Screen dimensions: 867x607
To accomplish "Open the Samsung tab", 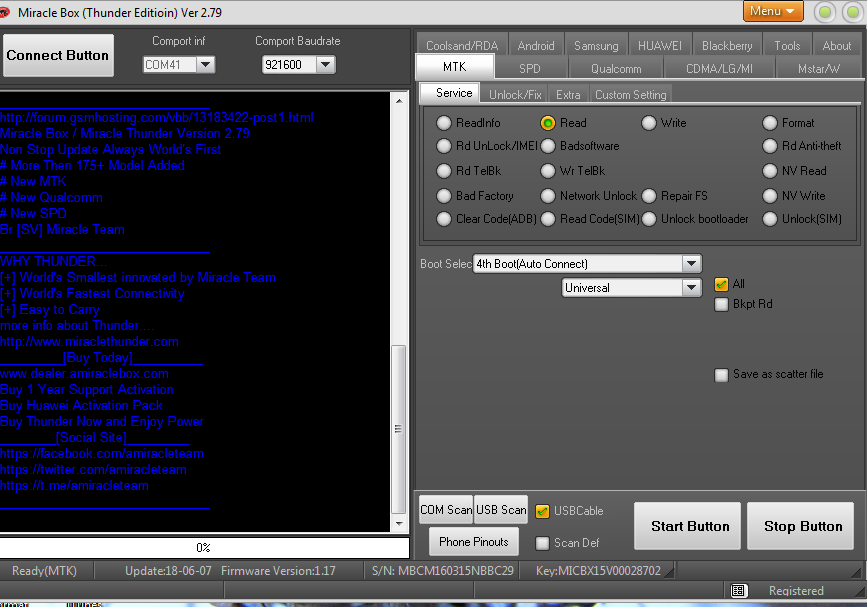I will pos(596,46).
